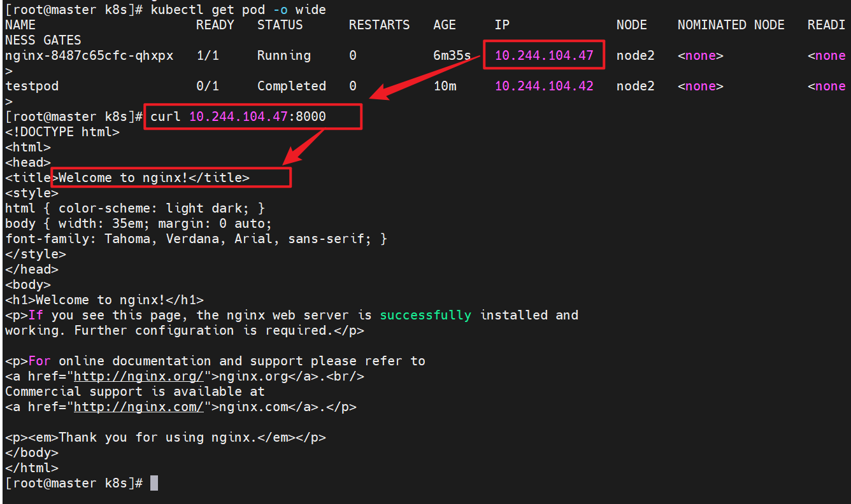Select the RESTARTS column header
Screen dimensions: 851x504
[380, 25]
